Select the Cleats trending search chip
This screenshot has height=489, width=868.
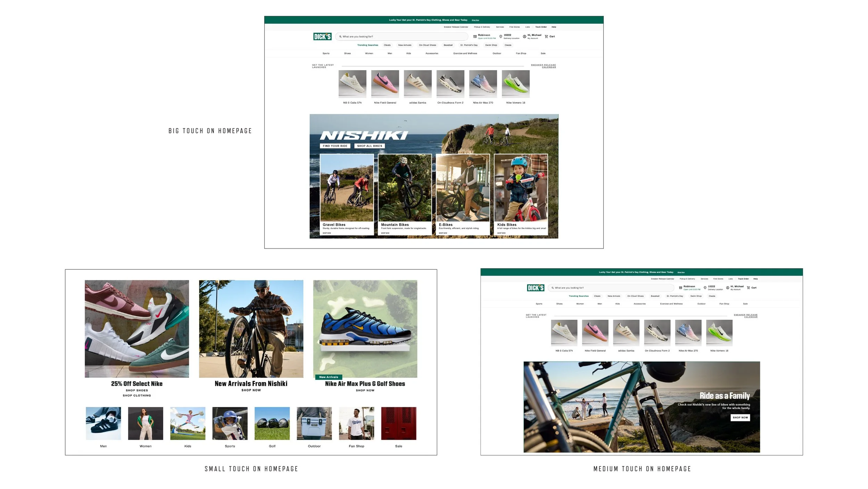[x=387, y=45]
